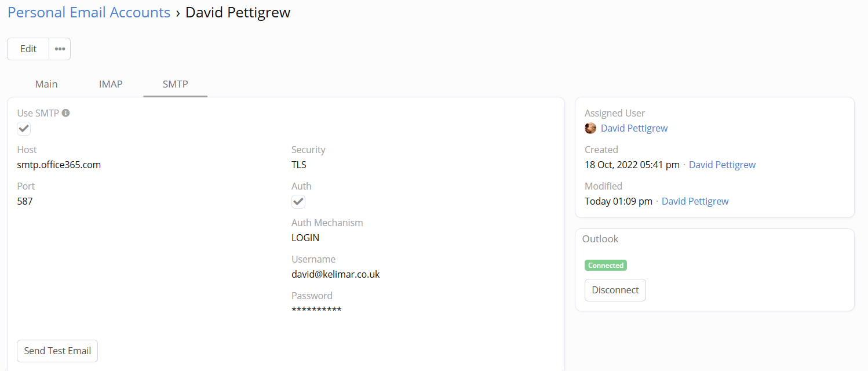Click David Pettigrew link next to Created date
Viewport: 868px width, 371px height.
(x=722, y=165)
